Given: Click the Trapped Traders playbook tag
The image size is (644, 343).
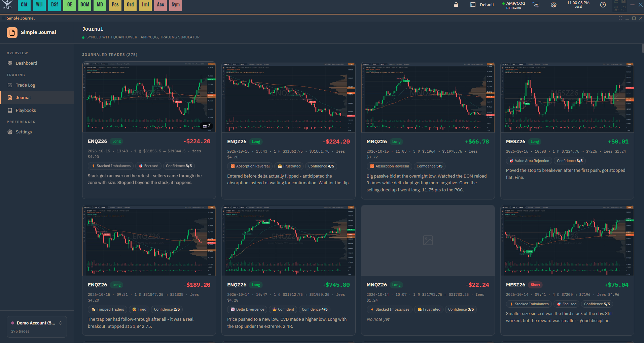Looking at the screenshot, I should click(x=108, y=309).
